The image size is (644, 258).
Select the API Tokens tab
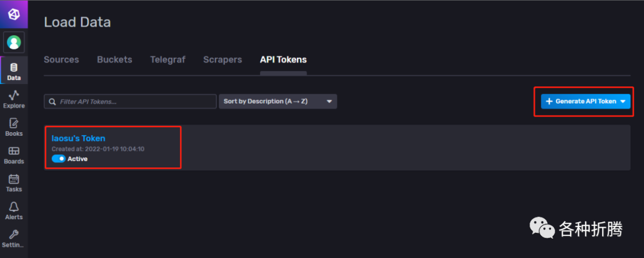[x=283, y=60]
